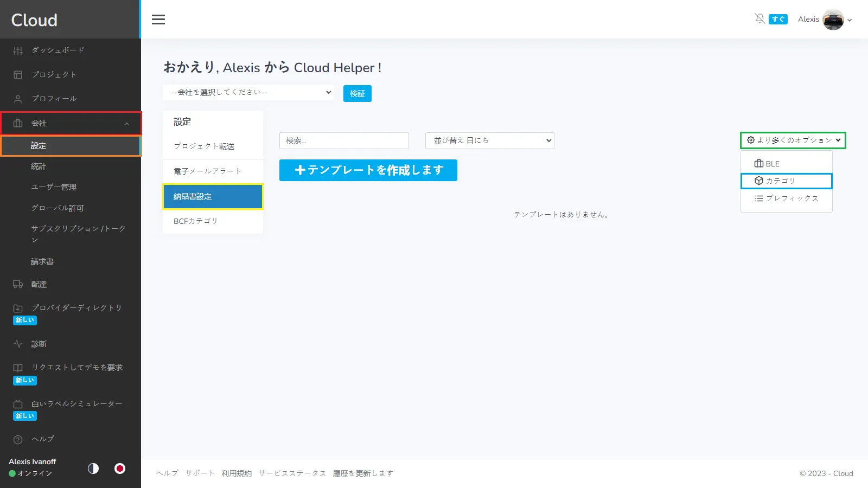Click the hamburger menu icon
Viewport: 868px width, 488px height.
pyautogui.click(x=158, y=20)
